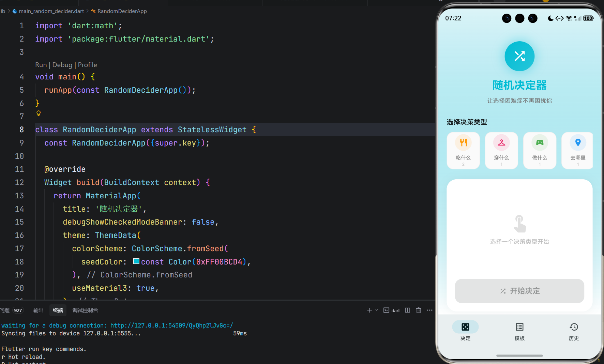Expand the new terminal launch profile dropdown
Image resolution: width=604 pixels, height=364 pixels.
coord(377,310)
